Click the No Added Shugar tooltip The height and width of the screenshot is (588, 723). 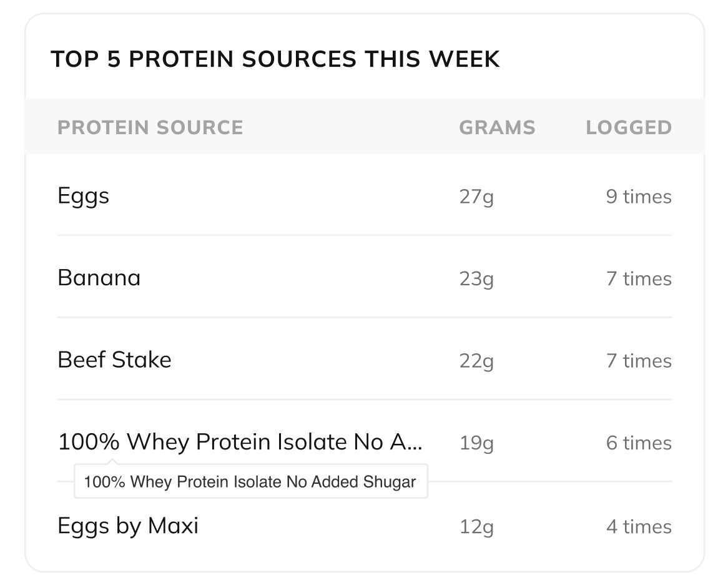click(251, 481)
